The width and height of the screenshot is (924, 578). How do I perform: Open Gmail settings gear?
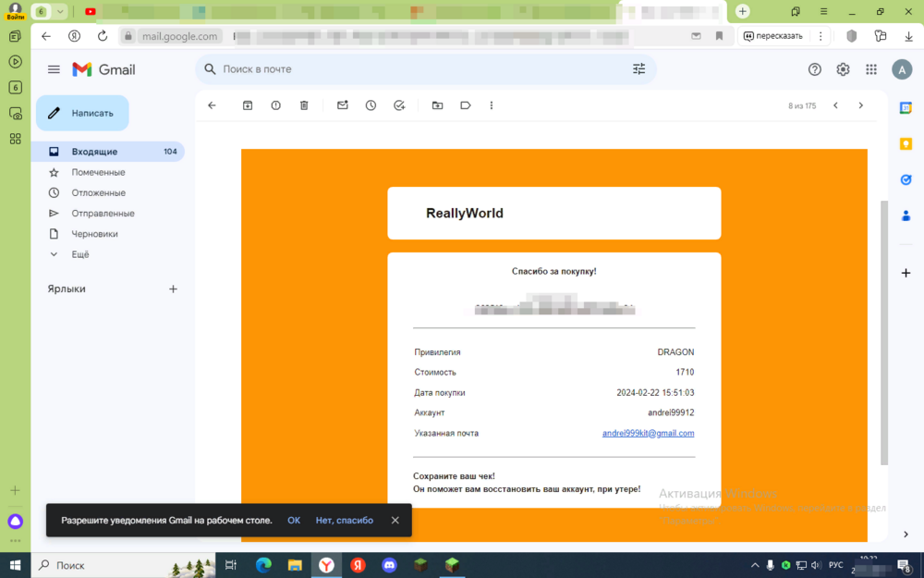coord(843,69)
